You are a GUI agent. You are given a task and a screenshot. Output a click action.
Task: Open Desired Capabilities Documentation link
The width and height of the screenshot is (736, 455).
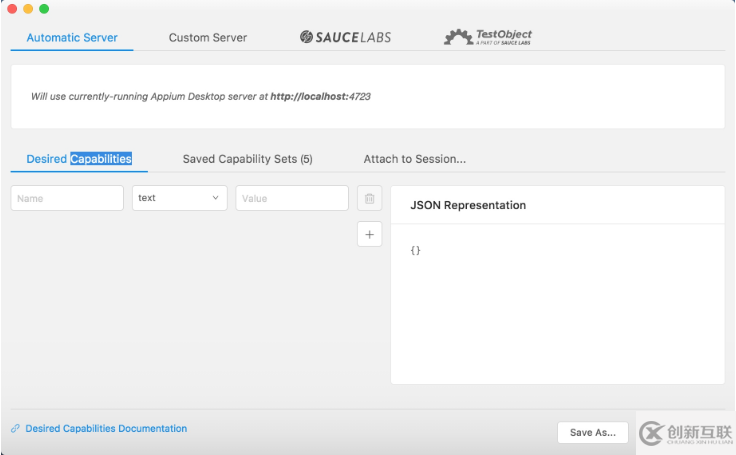tap(106, 429)
